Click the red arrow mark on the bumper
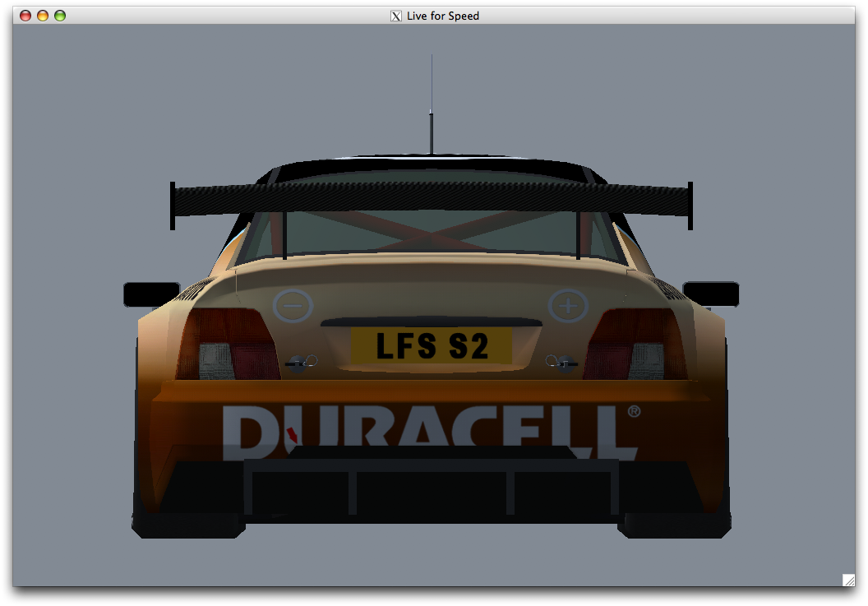Viewport: 868px width, 606px height. [x=292, y=436]
